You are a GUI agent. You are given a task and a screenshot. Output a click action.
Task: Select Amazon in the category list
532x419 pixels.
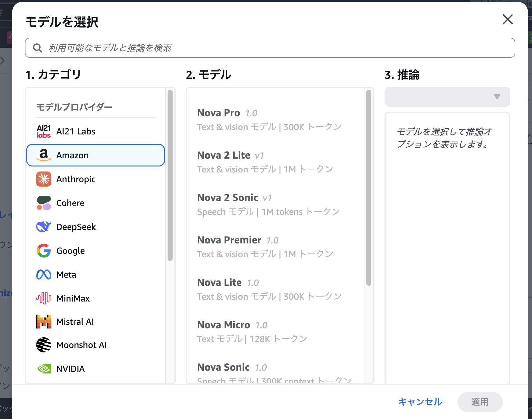(x=96, y=155)
